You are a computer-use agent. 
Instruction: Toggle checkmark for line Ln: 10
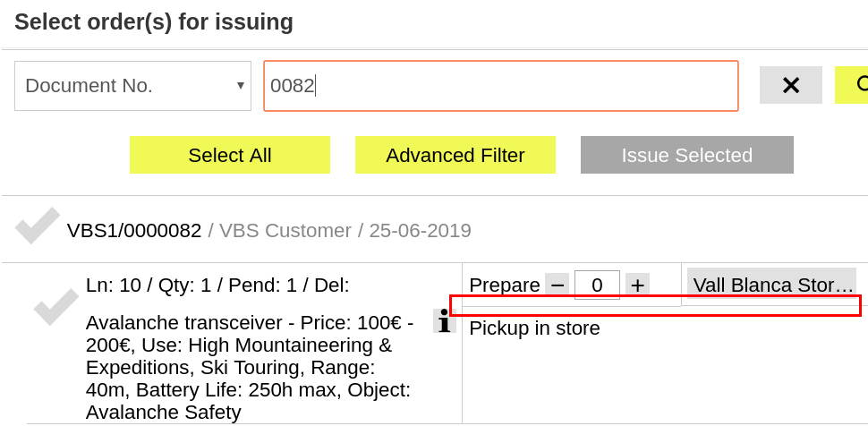coord(56,307)
